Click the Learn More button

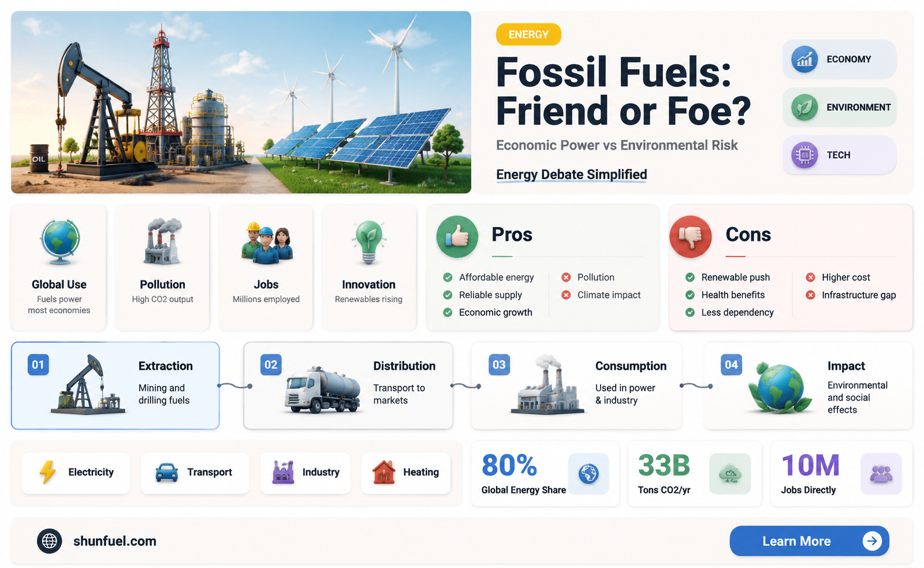(809, 541)
